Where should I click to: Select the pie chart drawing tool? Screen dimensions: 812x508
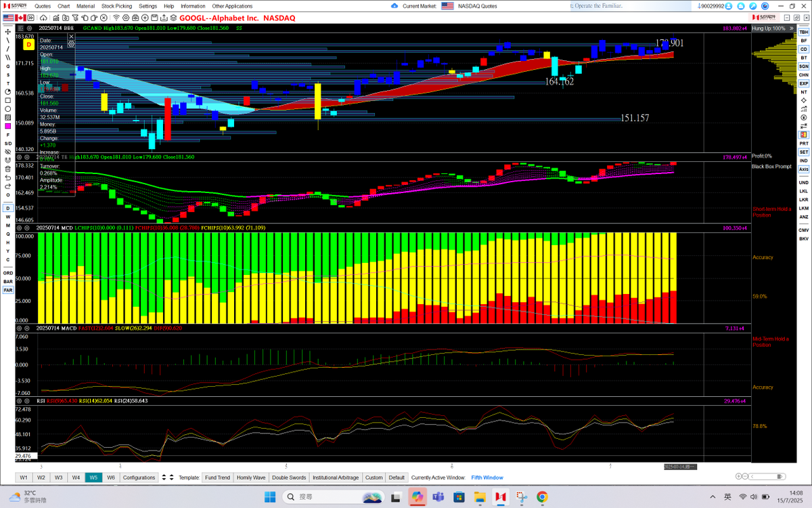point(7,91)
